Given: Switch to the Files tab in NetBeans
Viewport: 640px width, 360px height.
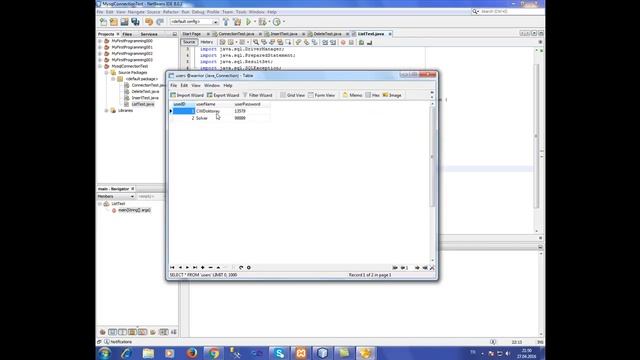Looking at the screenshot, I should (127, 34).
